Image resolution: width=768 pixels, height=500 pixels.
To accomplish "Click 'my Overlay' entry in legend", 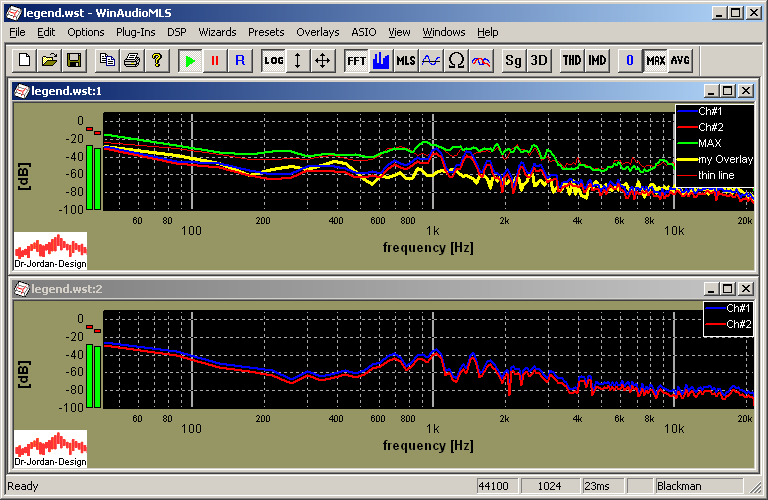I will coord(725,159).
